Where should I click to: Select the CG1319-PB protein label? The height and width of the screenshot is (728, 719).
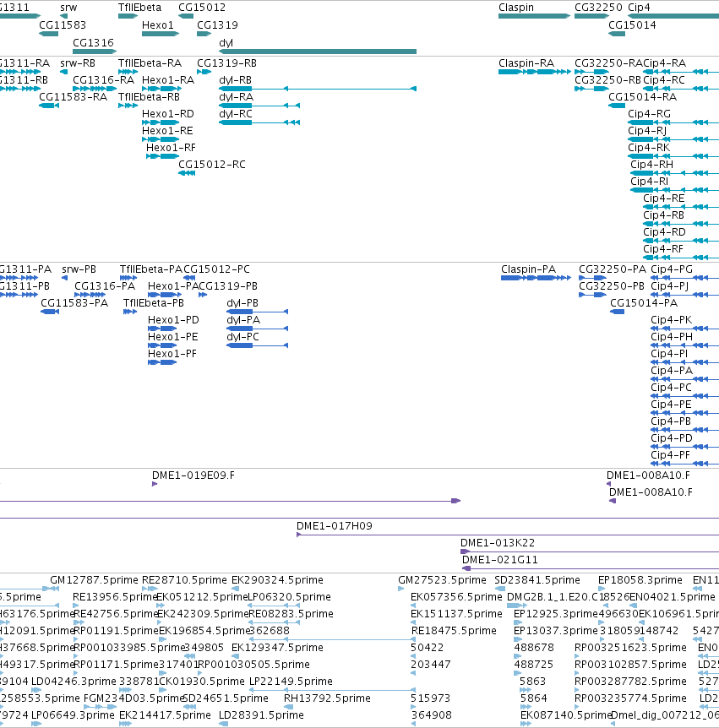pos(228,286)
